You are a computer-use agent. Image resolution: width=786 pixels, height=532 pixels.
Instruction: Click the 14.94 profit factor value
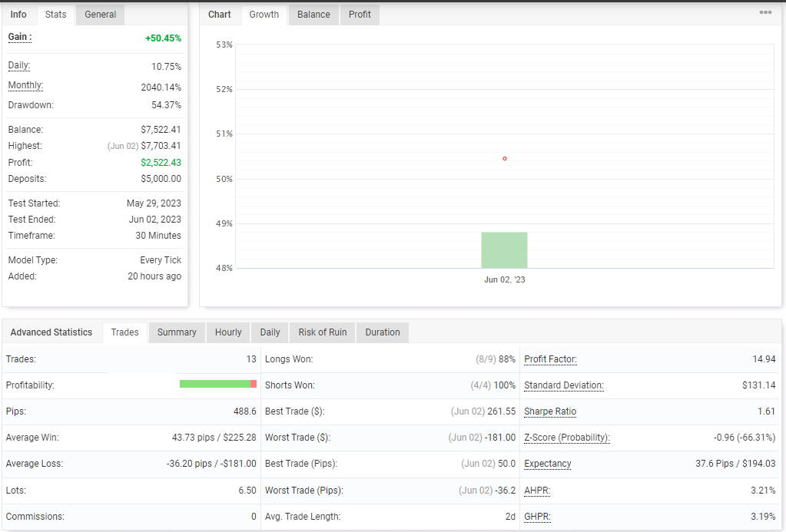pyautogui.click(x=764, y=359)
